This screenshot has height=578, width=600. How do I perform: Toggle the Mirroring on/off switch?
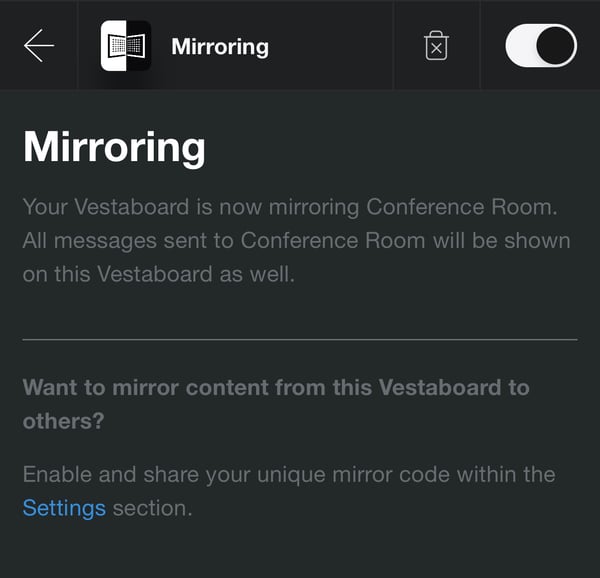(541, 46)
